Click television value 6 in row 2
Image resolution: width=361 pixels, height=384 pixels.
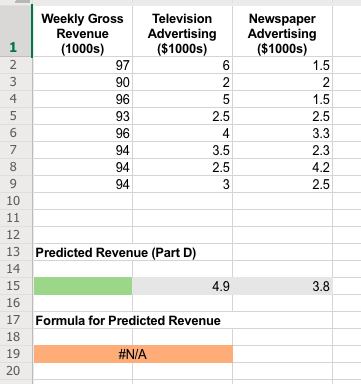pyautogui.click(x=182, y=65)
